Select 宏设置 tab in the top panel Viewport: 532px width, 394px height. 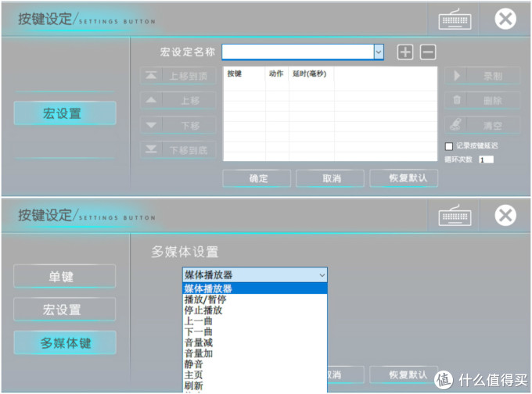[65, 113]
